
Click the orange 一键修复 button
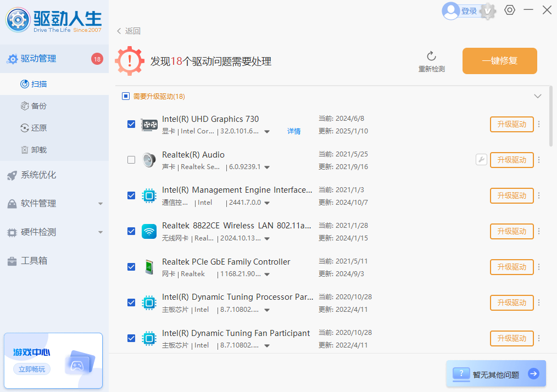click(499, 61)
